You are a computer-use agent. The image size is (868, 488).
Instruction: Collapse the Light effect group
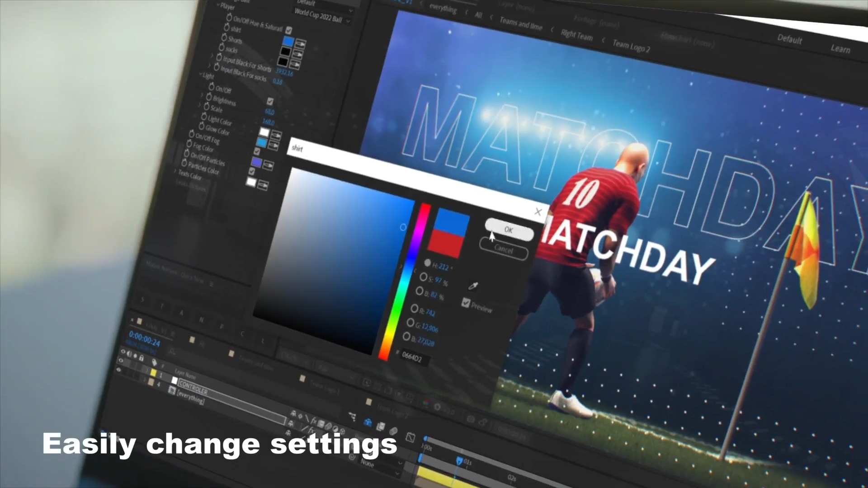pos(201,75)
